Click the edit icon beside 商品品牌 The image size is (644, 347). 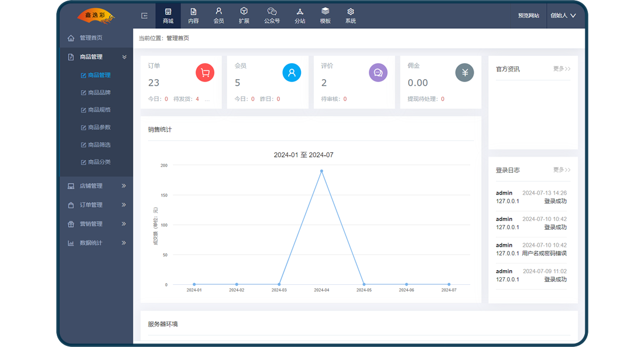83,93
